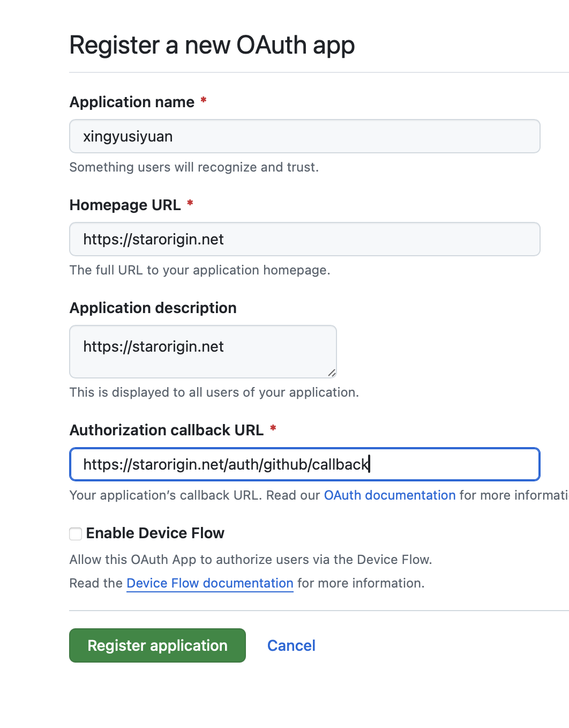This screenshot has height=728, width=569.
Task: Cancel the OAuth app registration
Action: tap(291, 645)
